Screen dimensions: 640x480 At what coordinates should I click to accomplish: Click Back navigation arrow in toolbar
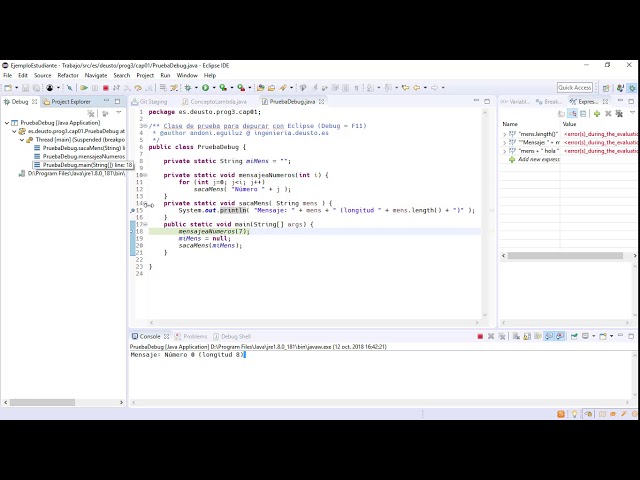point(416,88)
